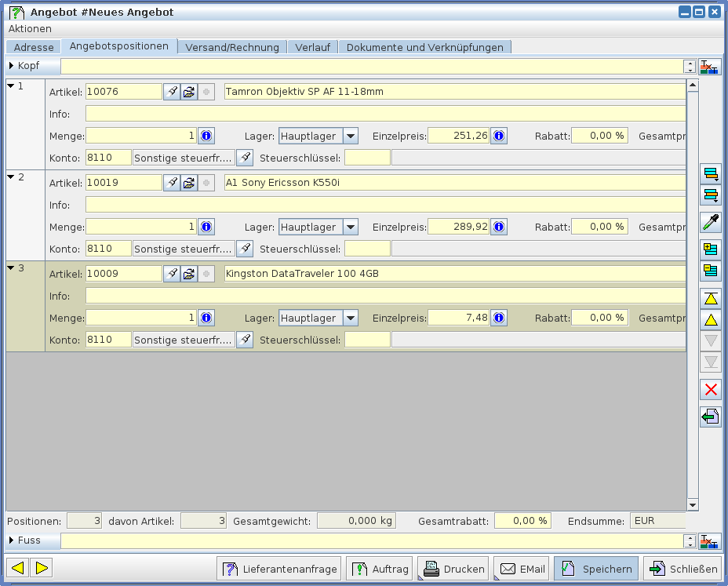The height and width of the screenshot is (586, 728).
Task: Open Lager dropdown for position 1
Action: pos(350,136)
